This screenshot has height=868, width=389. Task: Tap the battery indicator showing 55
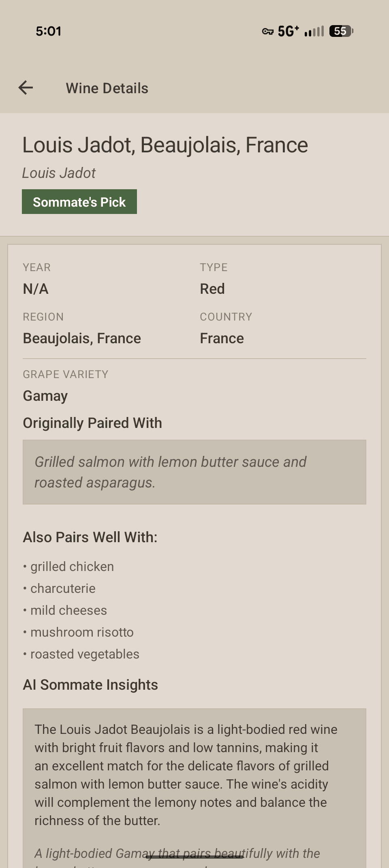click(340, 30)
